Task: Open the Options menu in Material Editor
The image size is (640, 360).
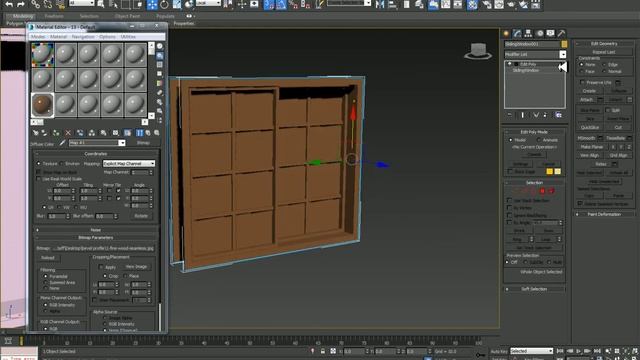Action: 107,37
